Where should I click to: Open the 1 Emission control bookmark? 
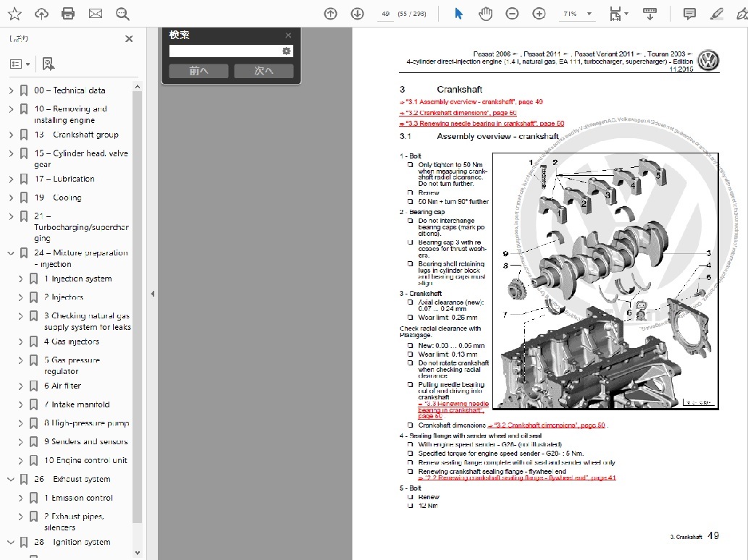click(x=78, y=498)
